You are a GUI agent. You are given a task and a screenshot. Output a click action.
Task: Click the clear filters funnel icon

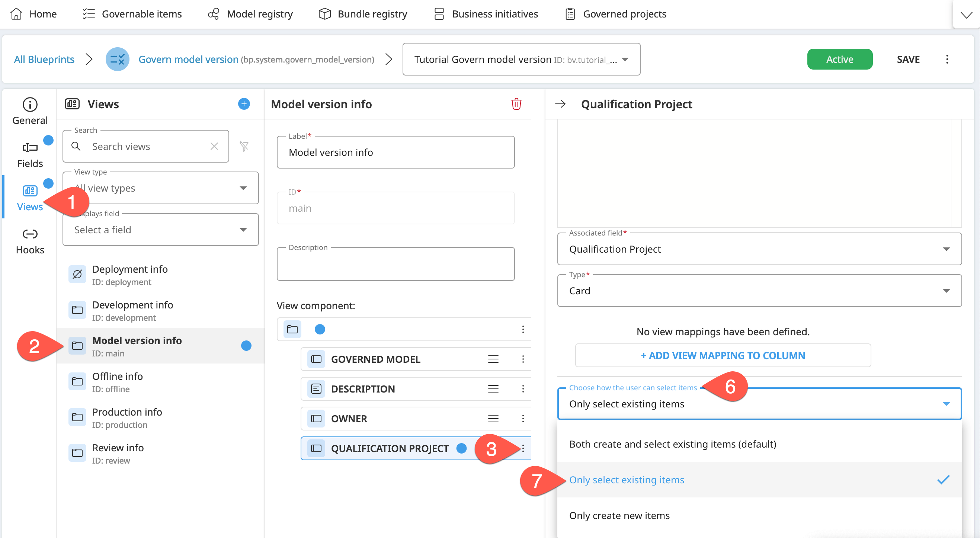pyautogui.click(x=244, y=146)
